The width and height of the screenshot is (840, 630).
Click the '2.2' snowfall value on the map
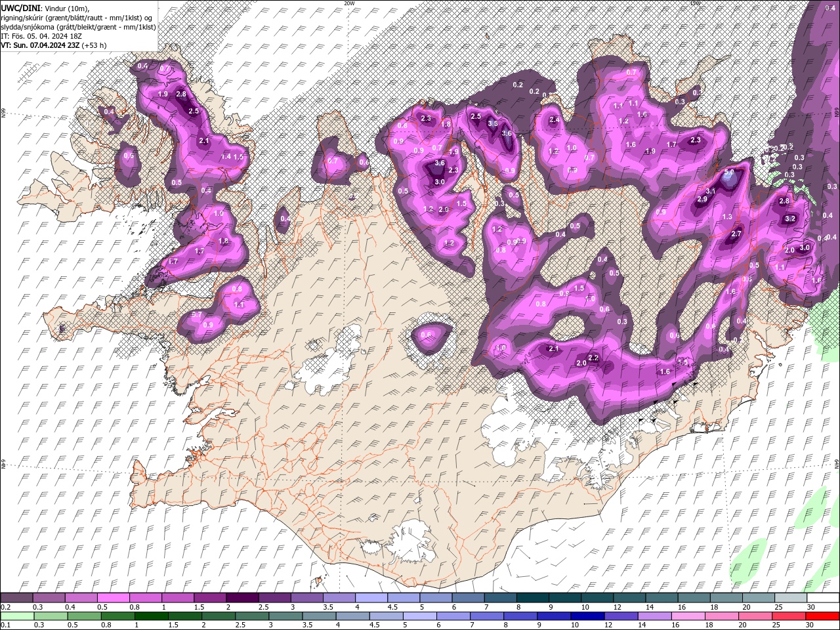[x=594, y=358]
